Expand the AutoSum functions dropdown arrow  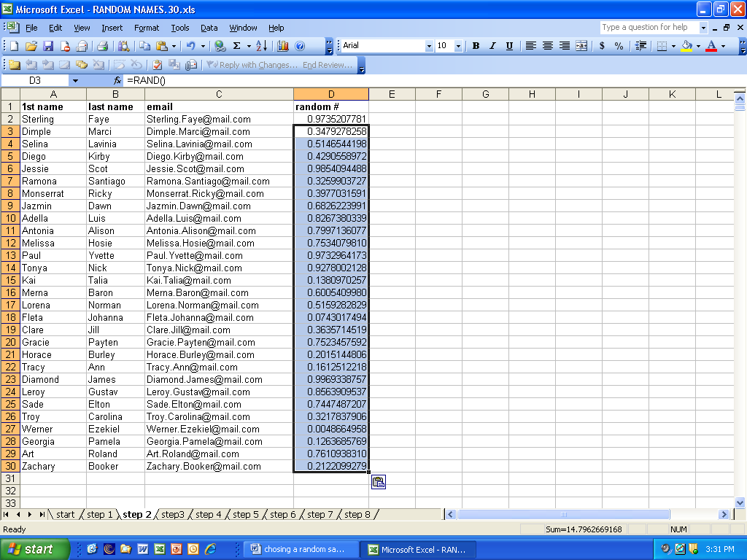click(249, 46)
